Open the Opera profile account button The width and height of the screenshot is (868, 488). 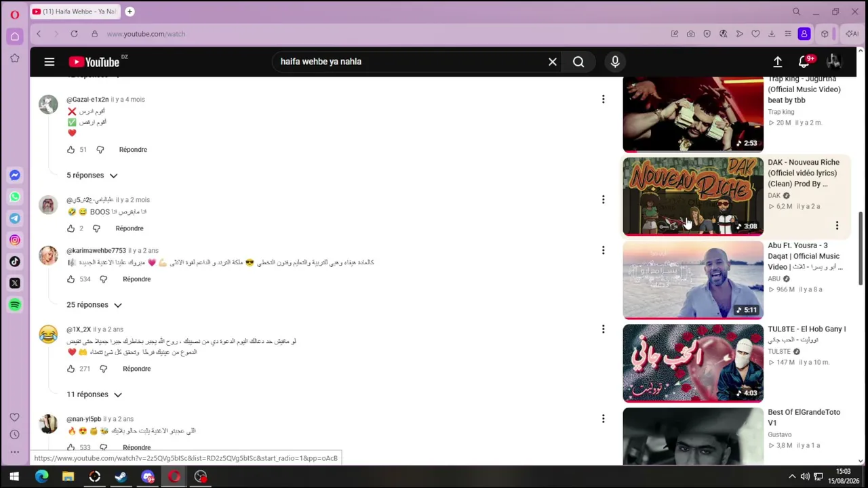point(804,34)
